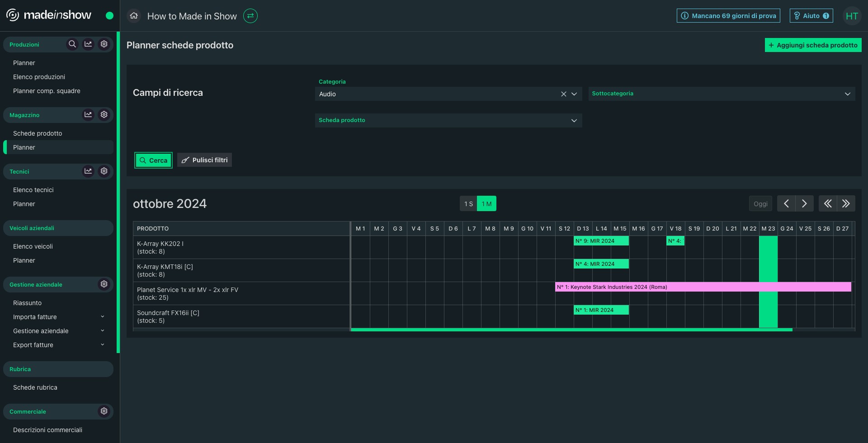
Task: Click the pink Keynote Stark Industries bar
Action: pos(703,287)
